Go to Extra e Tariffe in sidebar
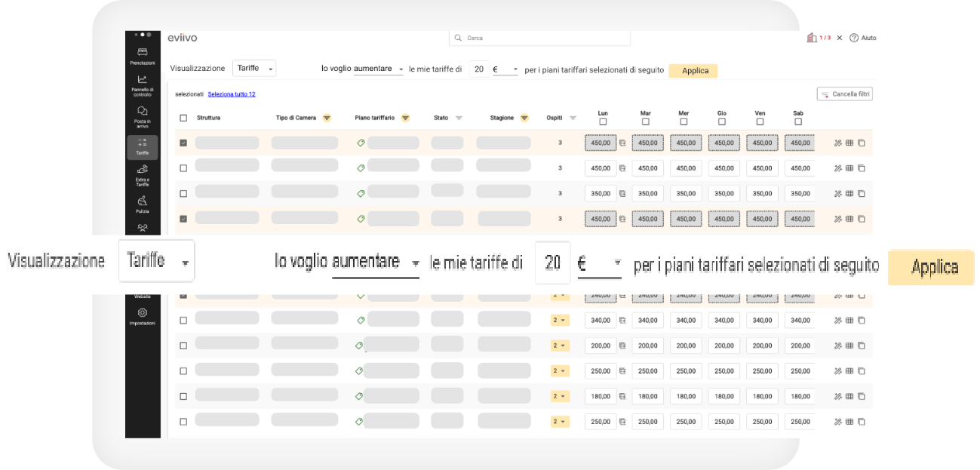 tap(142, 175)
